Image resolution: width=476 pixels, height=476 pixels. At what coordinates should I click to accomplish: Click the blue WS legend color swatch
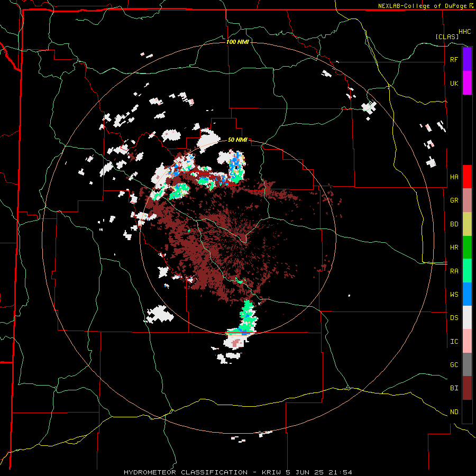pyautogui.click(x=467, y=294)
